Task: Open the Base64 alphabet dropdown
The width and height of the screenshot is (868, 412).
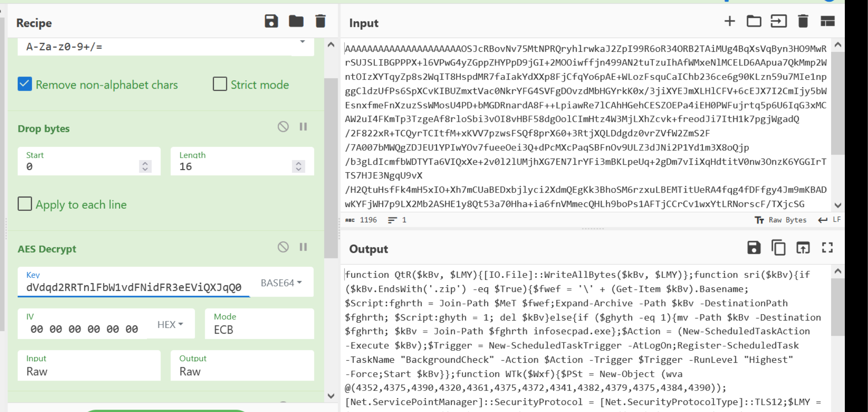Action: [302, 42]
